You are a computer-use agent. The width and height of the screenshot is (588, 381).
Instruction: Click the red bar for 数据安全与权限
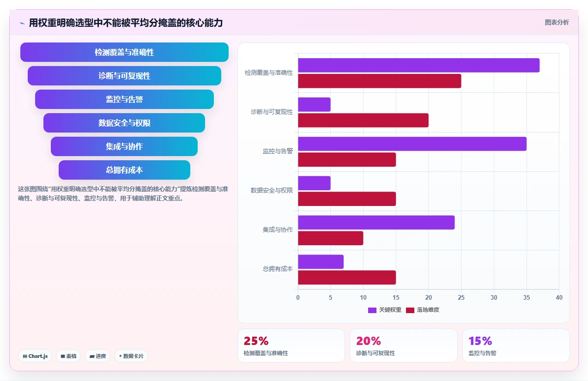coord(347,199)
